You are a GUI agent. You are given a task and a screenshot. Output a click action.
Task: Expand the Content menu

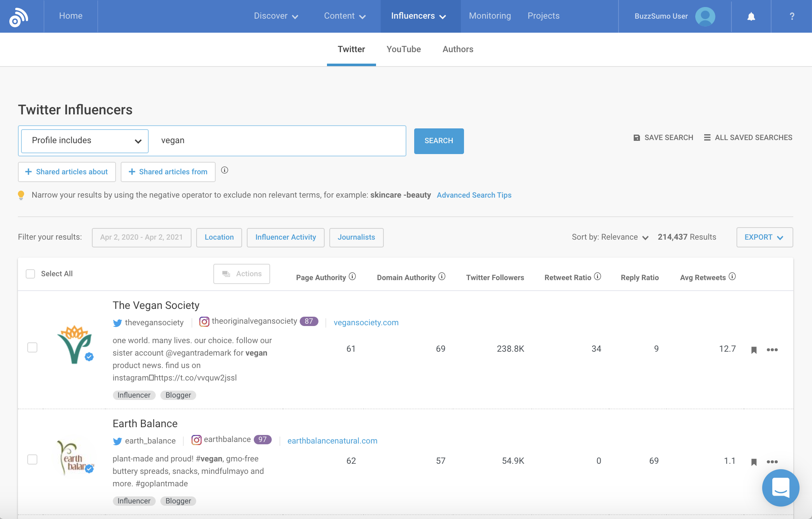[x=345, y=16]
